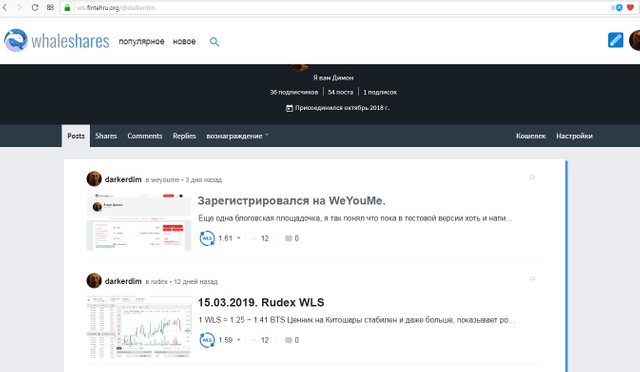
Task: Open comments icon on the WeYouMe post
Action: point(288,238)
